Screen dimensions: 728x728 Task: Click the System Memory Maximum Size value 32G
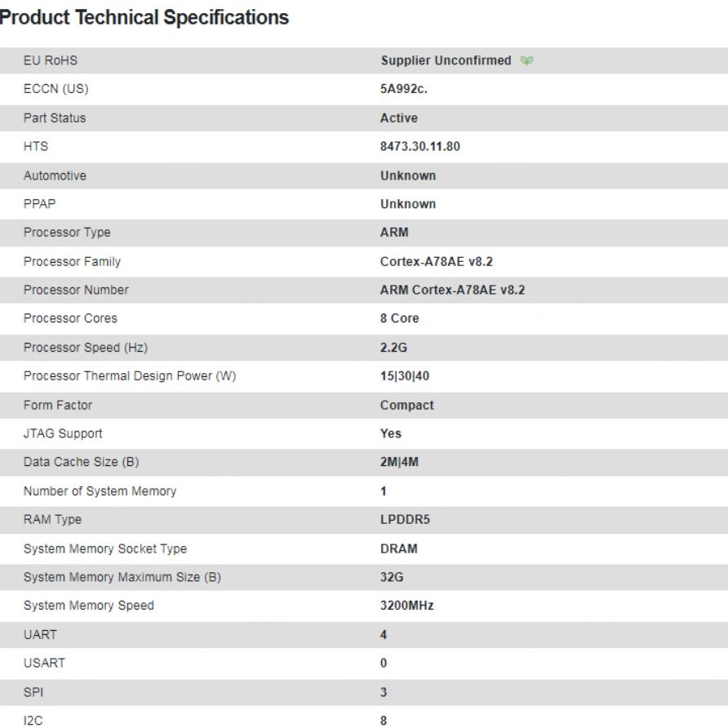pos(391,577)
